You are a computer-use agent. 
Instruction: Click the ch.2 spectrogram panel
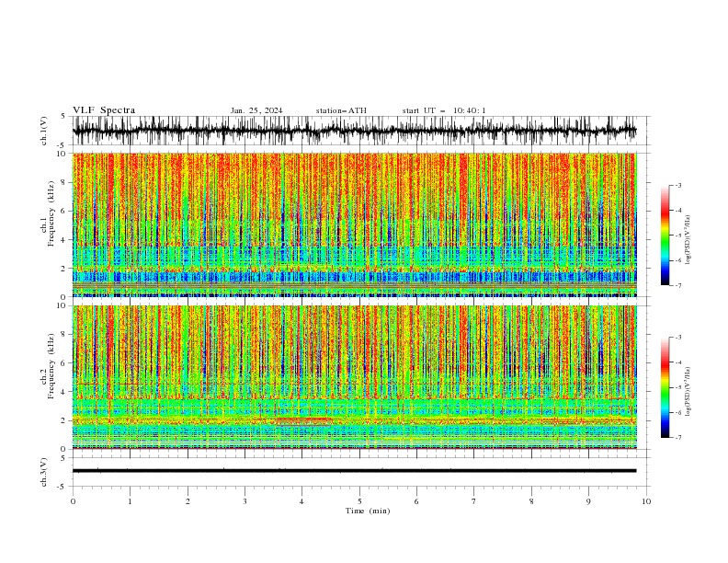tap(354, 377)
